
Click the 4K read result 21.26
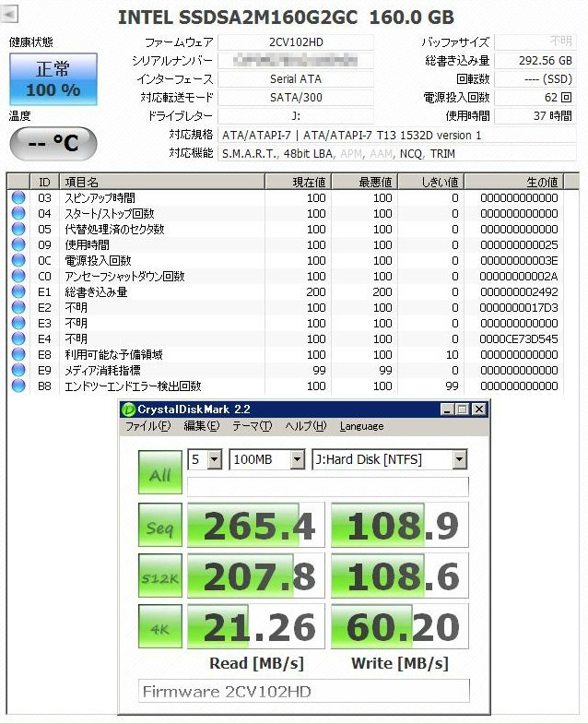(x=255, y=626)
